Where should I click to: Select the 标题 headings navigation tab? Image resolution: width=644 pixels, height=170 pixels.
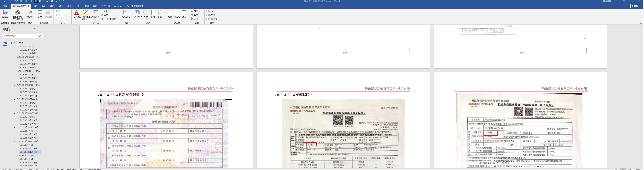coord(5,43)
